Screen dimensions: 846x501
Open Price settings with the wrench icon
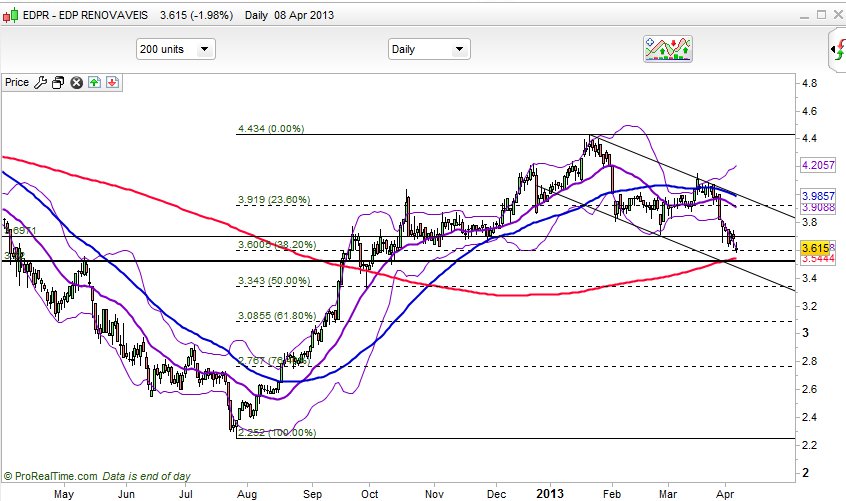[x=40, y=83]
